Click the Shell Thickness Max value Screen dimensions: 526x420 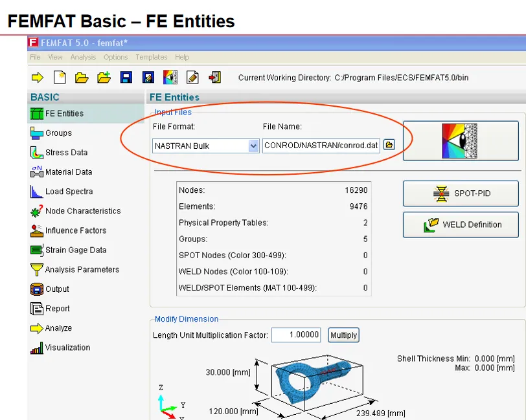pyautogui.click(x=494, y=368)
